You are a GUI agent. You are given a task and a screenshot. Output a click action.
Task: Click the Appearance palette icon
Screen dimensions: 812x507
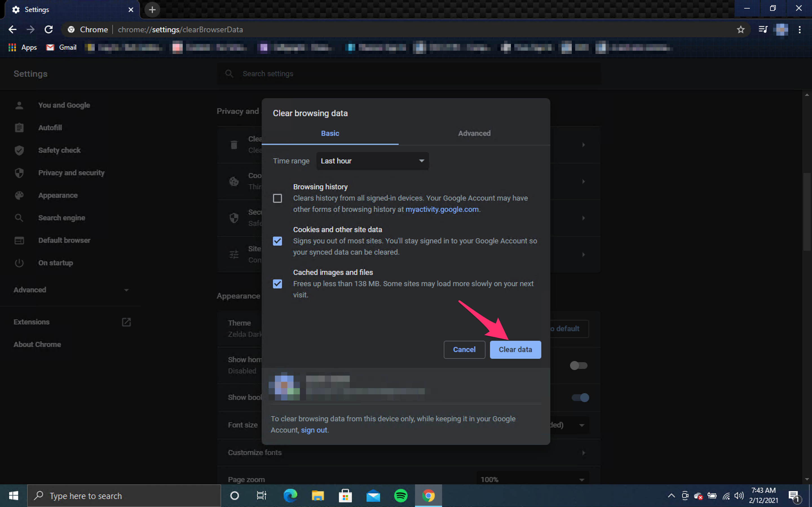[x=19, y=195]
